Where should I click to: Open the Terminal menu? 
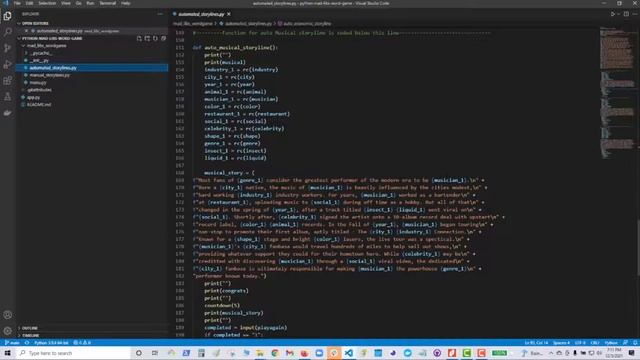click(x=108, y=3)
